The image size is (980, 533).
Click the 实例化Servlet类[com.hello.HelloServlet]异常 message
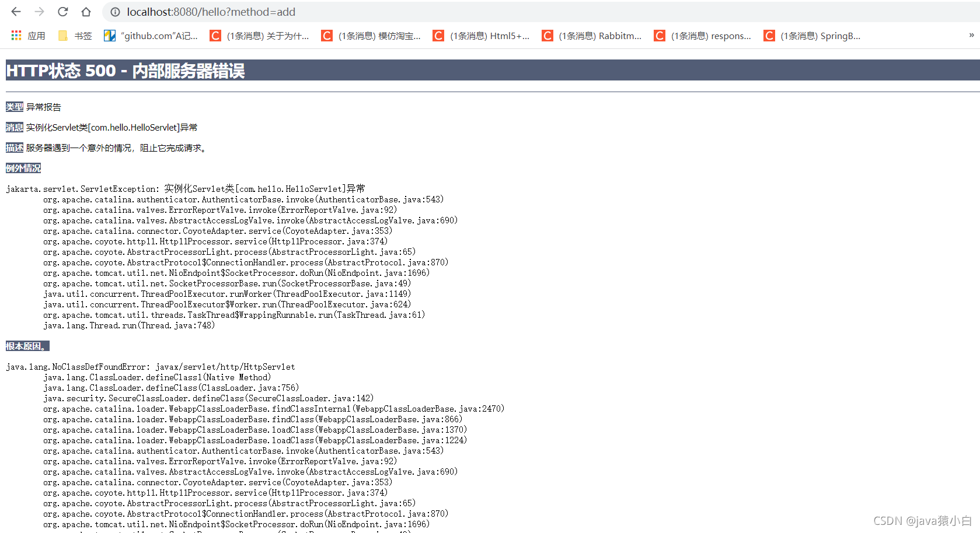tap(112, 127)
